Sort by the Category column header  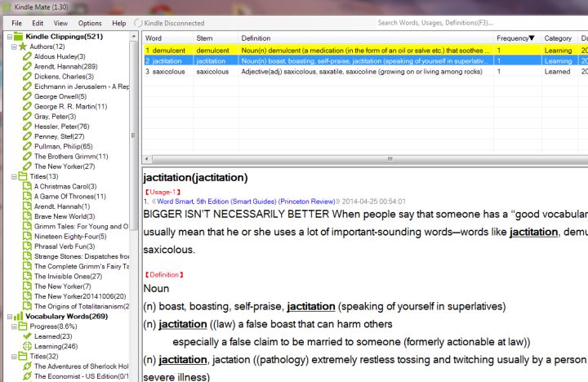pyautogui.click(x=559, y=38)
